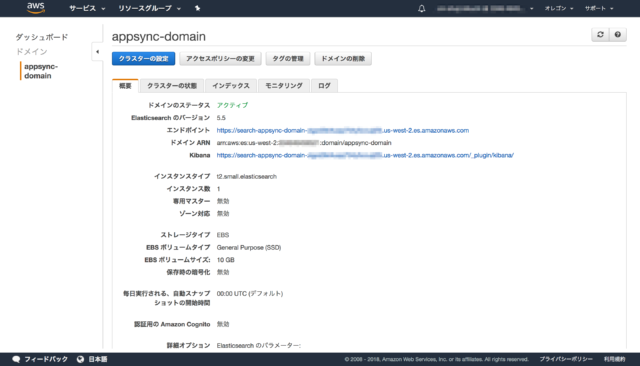
Task: Open 利用規約 footer link
Action: pyautogui.click(x=615, y=359)
